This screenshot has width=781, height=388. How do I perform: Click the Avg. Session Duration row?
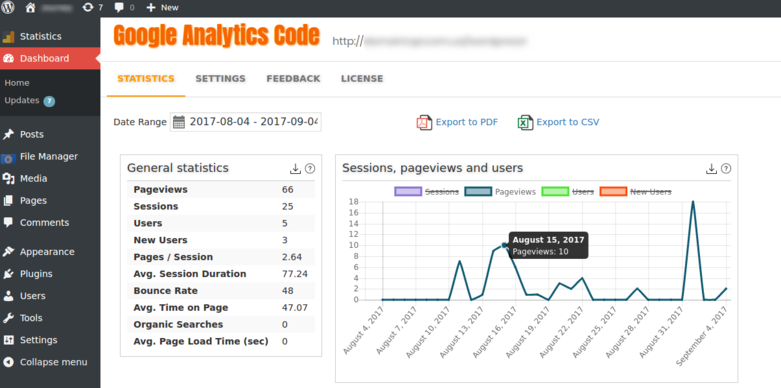coord(221,273)
